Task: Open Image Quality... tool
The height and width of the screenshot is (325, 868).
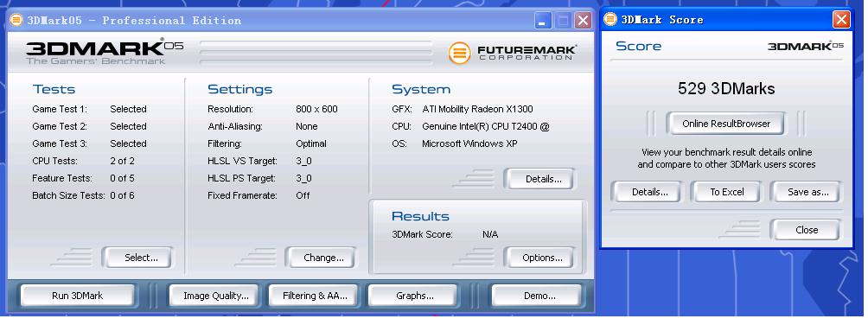Action: click(216, 296)
